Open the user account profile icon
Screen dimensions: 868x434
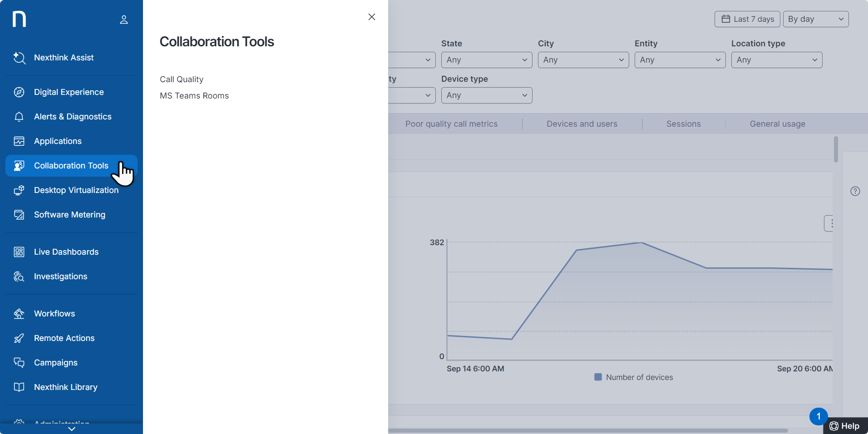tap(124, 20)
